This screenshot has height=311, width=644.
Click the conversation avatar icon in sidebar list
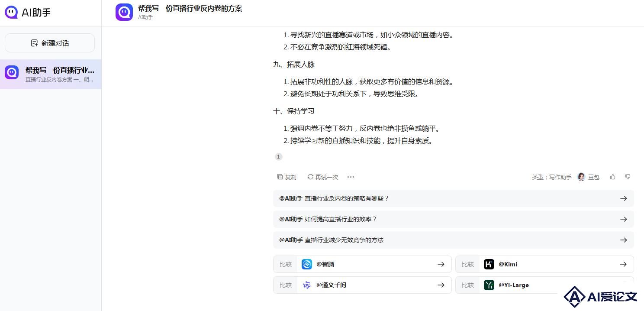pyautogui.click(x=12, y=72)
